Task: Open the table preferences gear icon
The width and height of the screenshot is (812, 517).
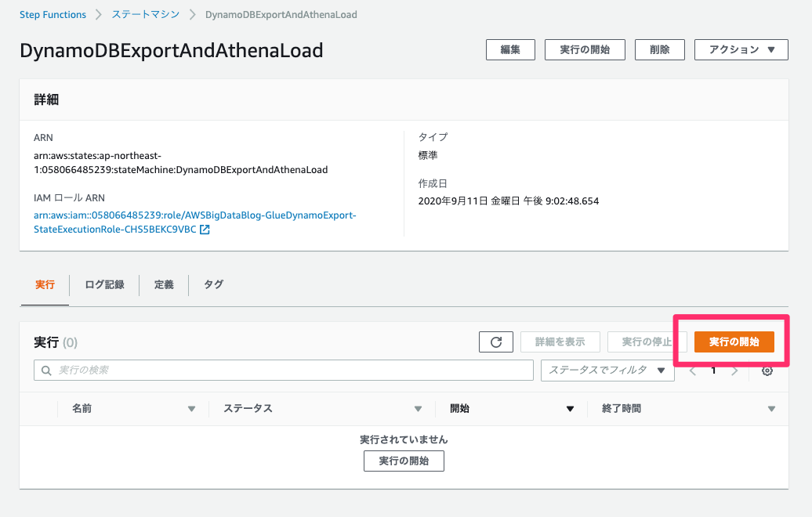Action: pyautogui.click(x=767, y=371)
